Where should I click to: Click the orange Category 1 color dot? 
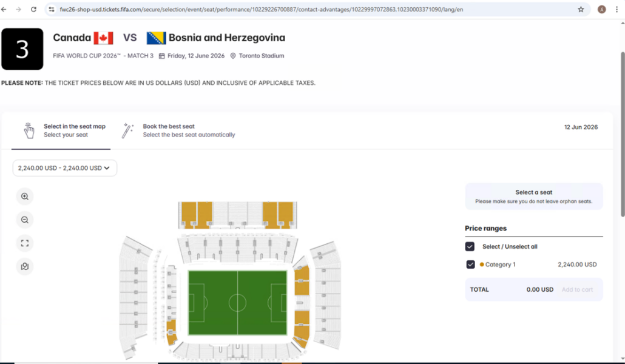(x=482, y=265)
